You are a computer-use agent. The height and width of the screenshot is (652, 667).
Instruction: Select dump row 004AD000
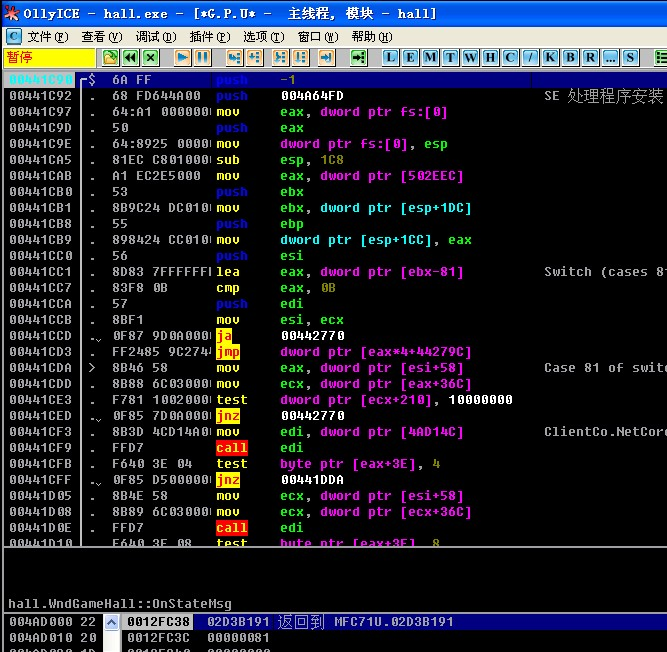[53, 622]
